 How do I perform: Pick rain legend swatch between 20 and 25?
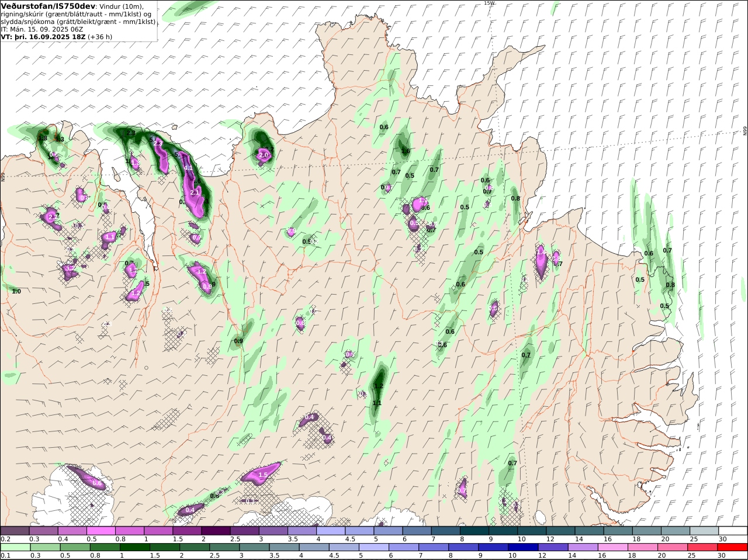(671, 547)
